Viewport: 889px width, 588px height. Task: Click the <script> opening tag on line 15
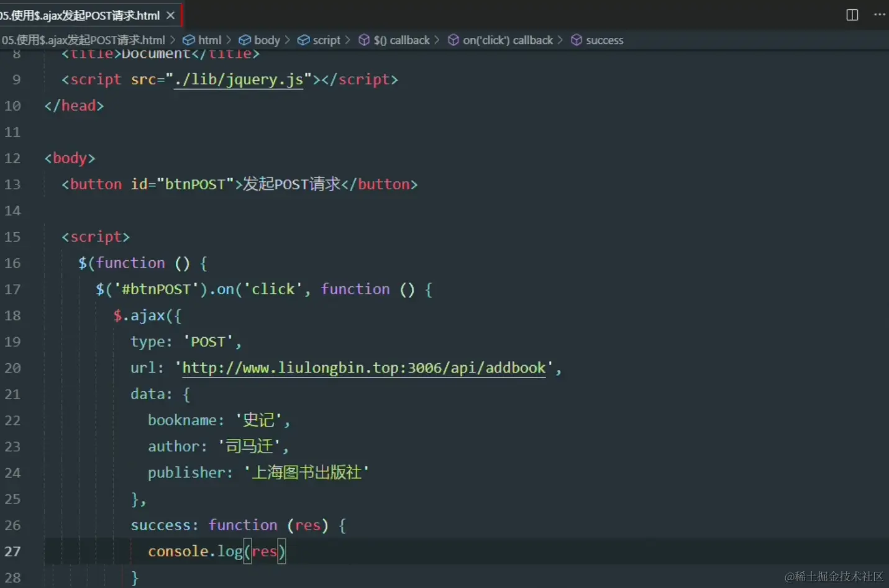96,237
